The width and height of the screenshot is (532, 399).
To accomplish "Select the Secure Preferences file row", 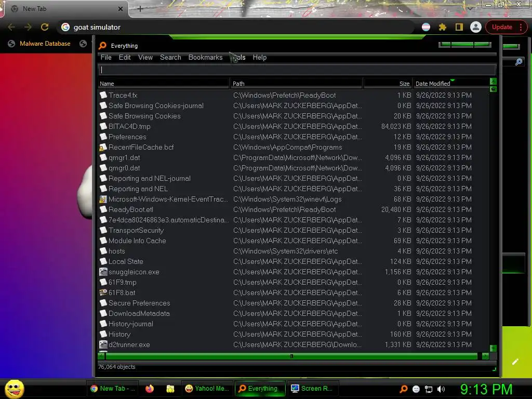I will tap(294, 303).
